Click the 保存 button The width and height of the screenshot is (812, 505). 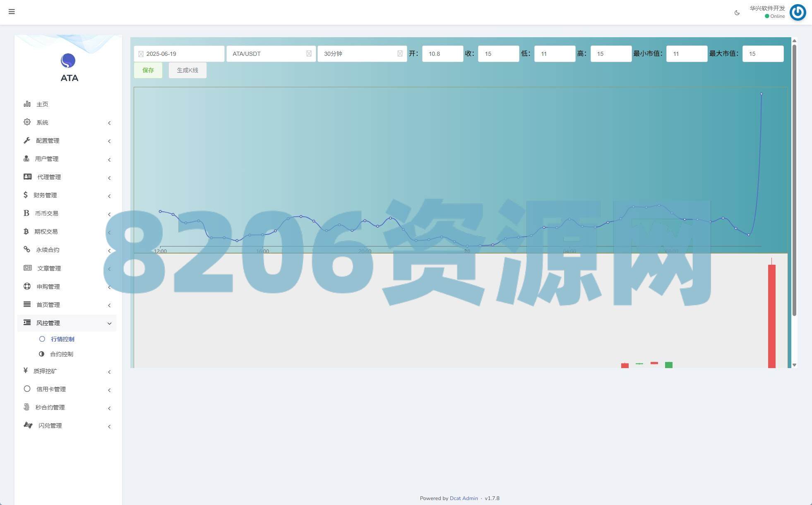(148, 70)
